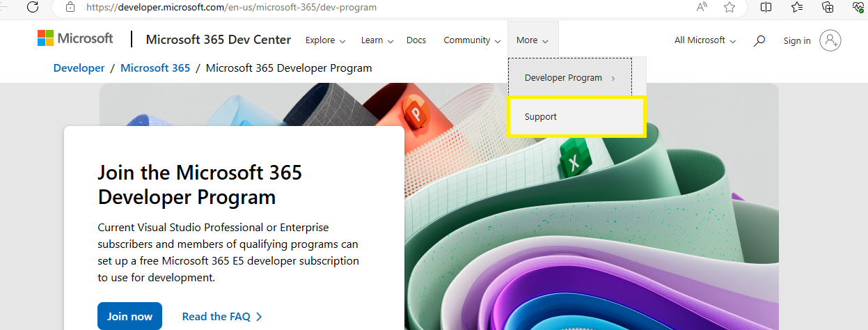Click the Join now button
This screenshot has height=330, width=868.
click(129, 316)
